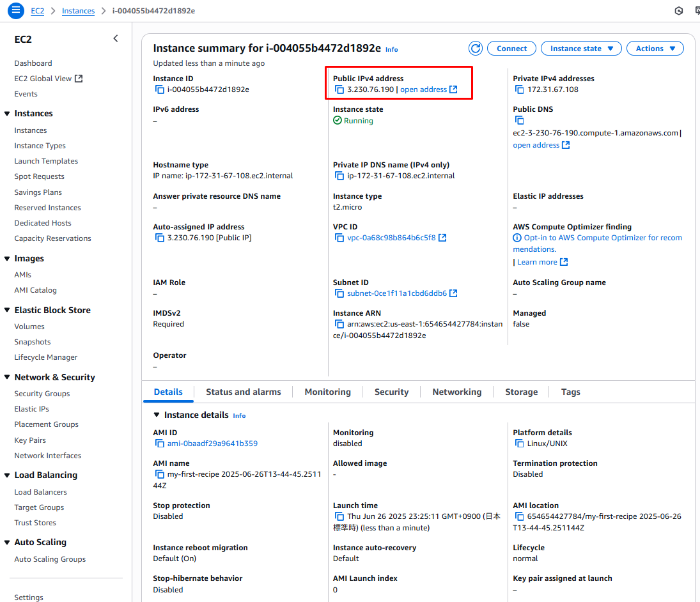The width and height of the screenshot is (700, 602).
Task: Open the vpc-0a68c98b864b6c5f8 link
Action: pos(391,238)
